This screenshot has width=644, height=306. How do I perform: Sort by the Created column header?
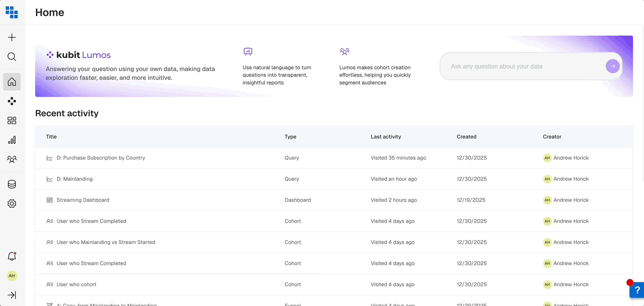(467, 137)
